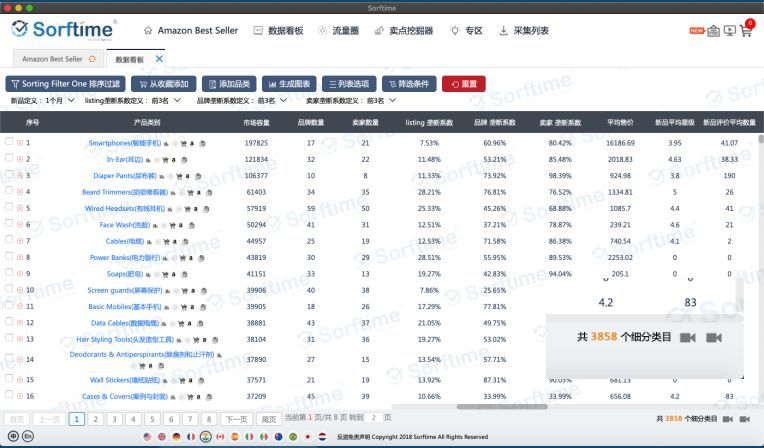
Task: Select the checkbox for row 10 Screen guards
Action: coord(9,289)
